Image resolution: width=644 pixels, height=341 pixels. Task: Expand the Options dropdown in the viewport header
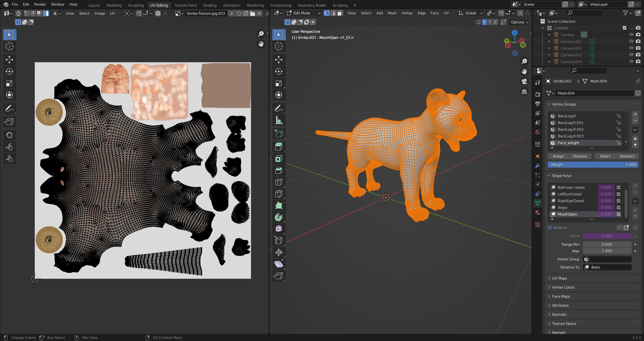tap(519, 22)
